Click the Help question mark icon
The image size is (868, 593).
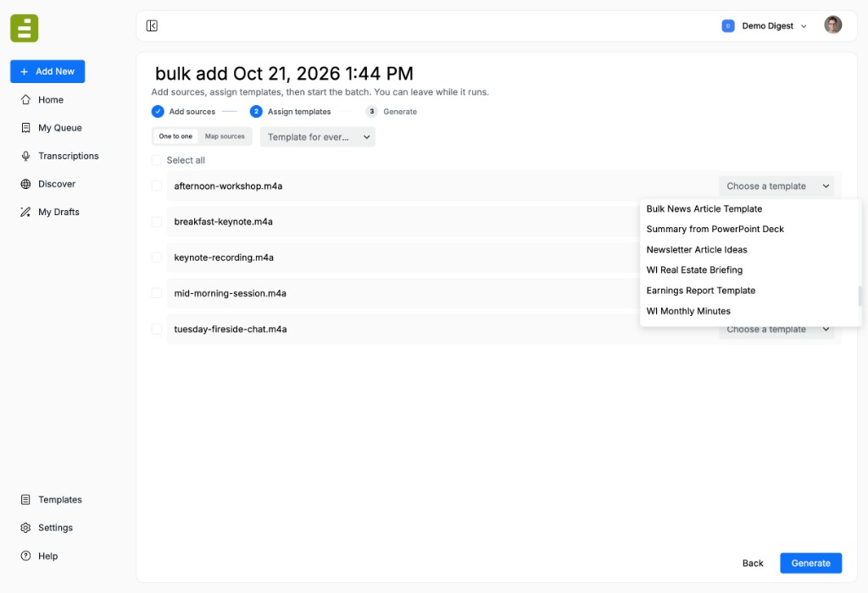pos(25,556)
